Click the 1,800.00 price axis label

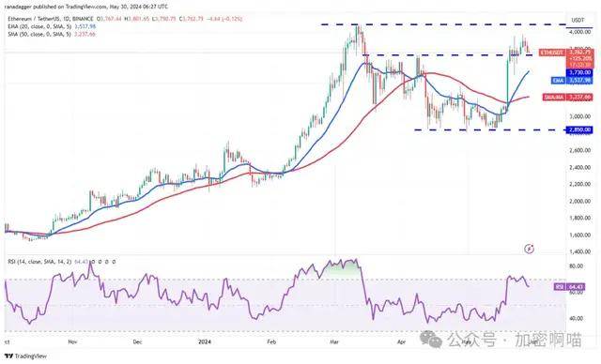[x=579, y=218]
